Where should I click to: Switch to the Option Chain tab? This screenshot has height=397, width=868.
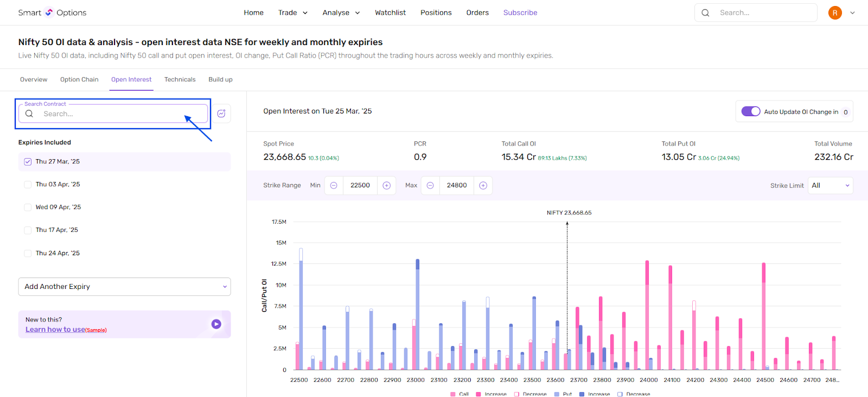[x=79, y=79]
